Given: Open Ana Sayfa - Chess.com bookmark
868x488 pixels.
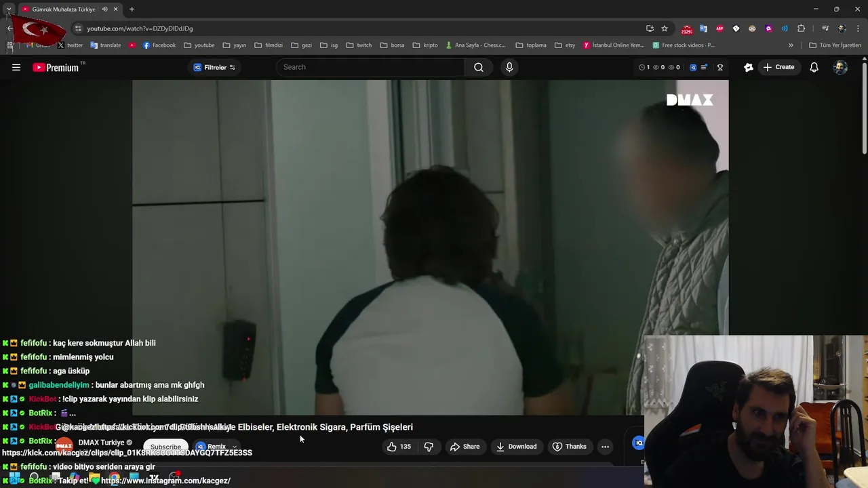Looking at the screenshot, I should coord(475,45).
